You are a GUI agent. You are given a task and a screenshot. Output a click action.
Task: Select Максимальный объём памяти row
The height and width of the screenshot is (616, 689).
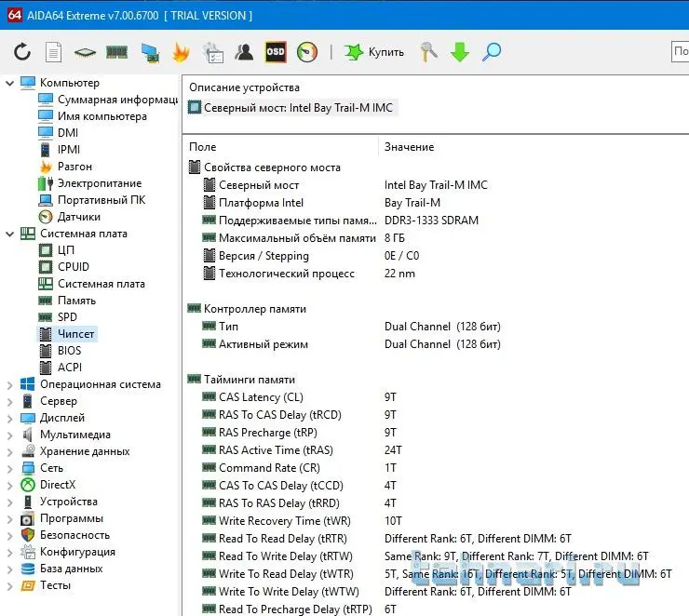(x=304, y=238)
